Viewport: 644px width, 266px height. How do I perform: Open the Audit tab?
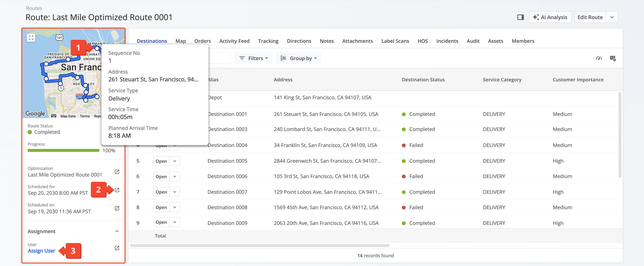click(473, 41)
